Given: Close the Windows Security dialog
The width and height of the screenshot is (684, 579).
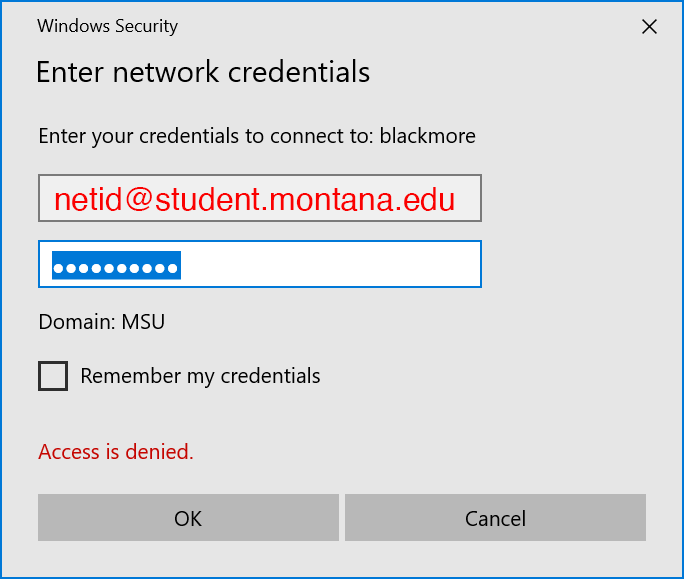Looking at the screenshot, I should (x=649, y=27).
